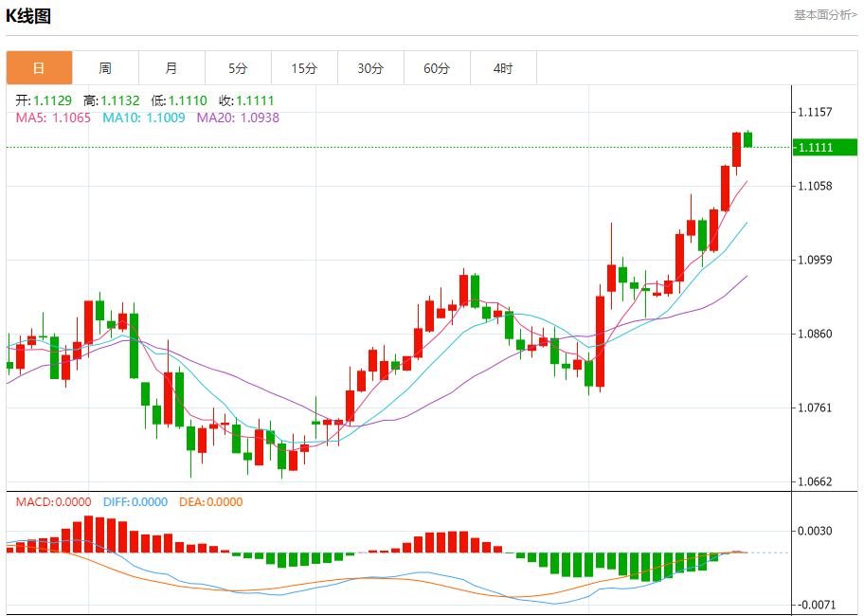
Task: Open the 15分 interval tab
Action: (x=304, y=68)
